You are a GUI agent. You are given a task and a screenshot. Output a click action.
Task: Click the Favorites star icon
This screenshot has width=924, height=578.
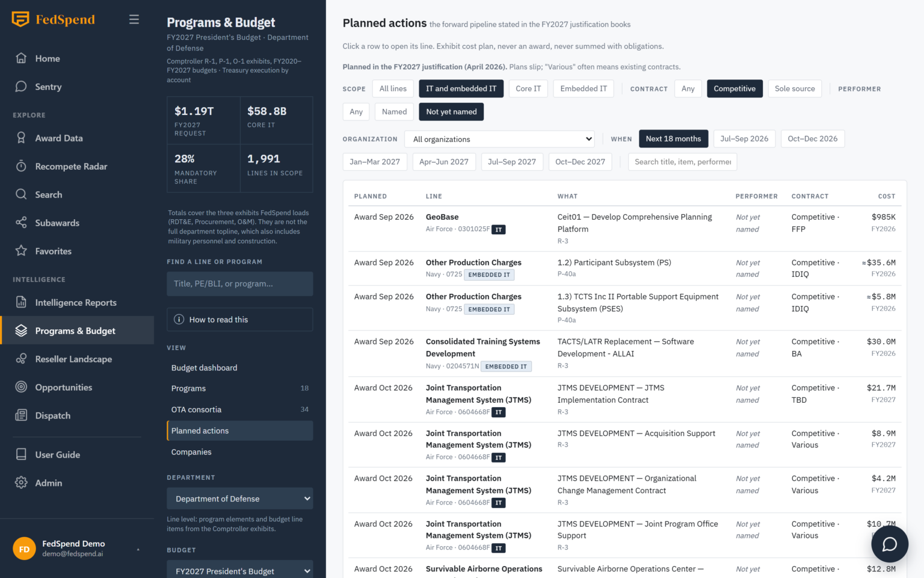(21, 251)
